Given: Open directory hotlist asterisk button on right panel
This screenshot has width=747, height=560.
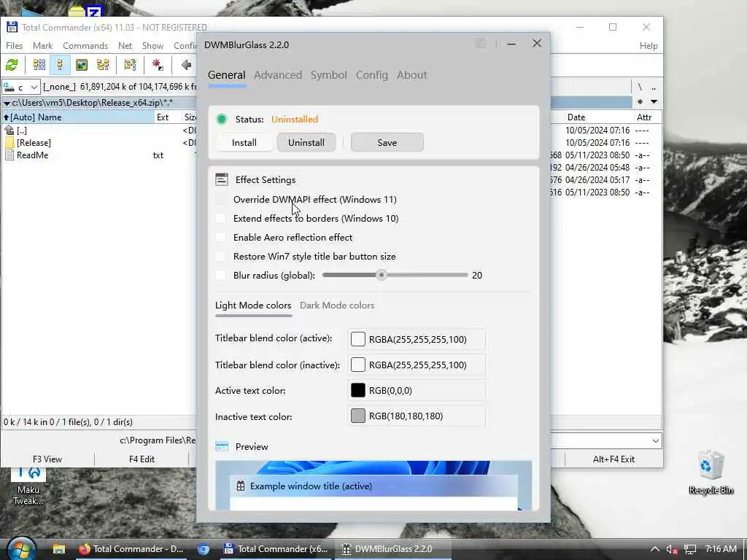Looking at the screenshot, I should (x=640, y=102).
